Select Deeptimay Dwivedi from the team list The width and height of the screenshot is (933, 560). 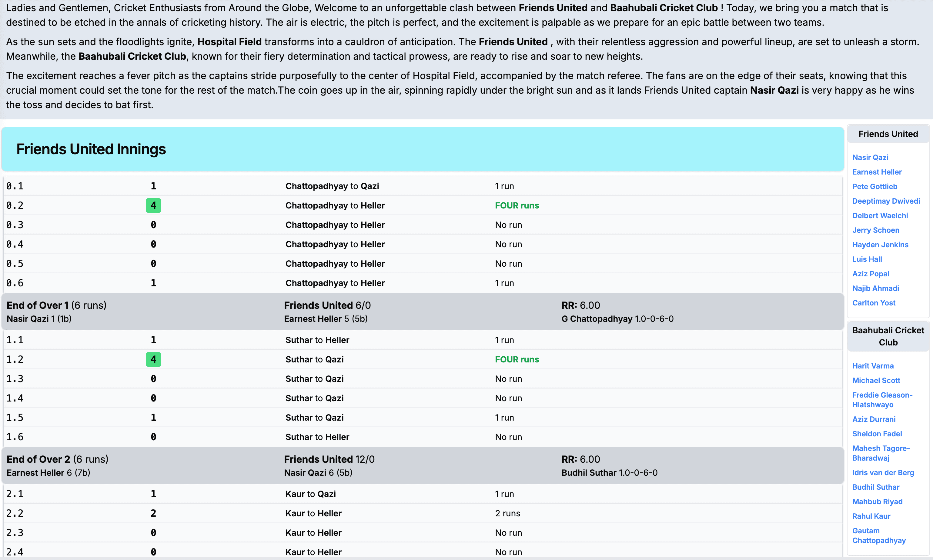(x=886, y=201)
